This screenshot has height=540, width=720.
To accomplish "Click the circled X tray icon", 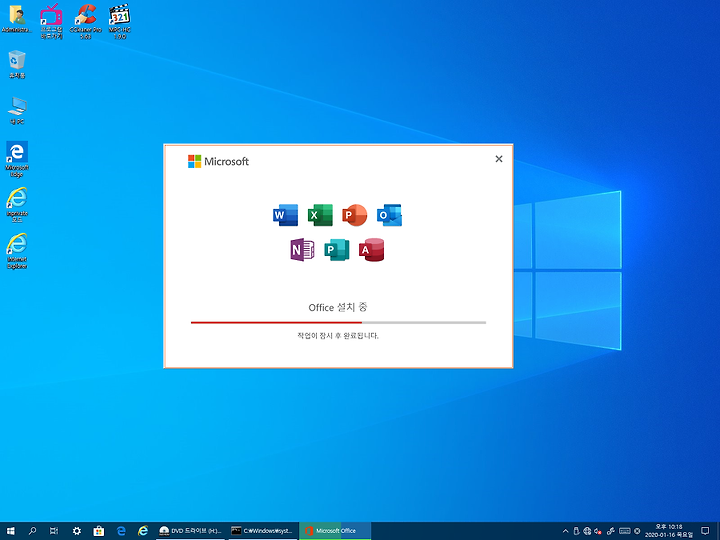I will [x=637, y=531].
